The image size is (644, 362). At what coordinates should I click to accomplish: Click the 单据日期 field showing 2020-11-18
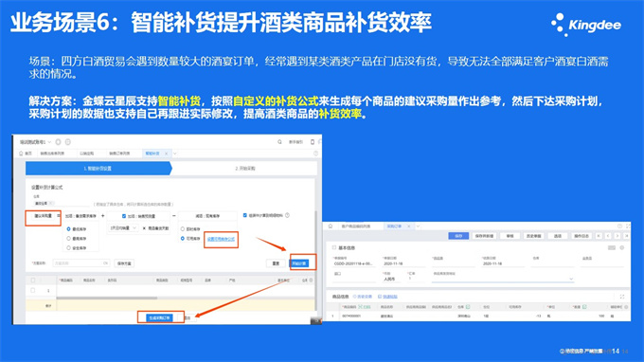(403, 263)
